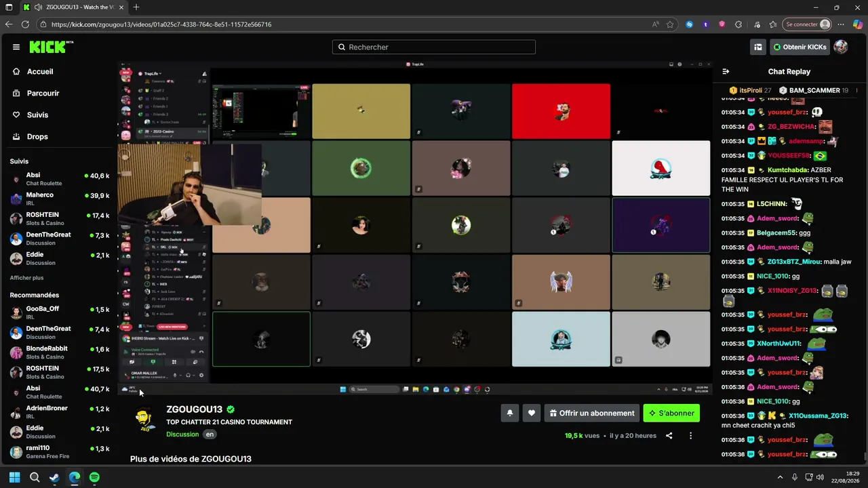Viewport: 868px width, 488px height.
Task: Open the media control music-note icon
Action: pos(757,24)
